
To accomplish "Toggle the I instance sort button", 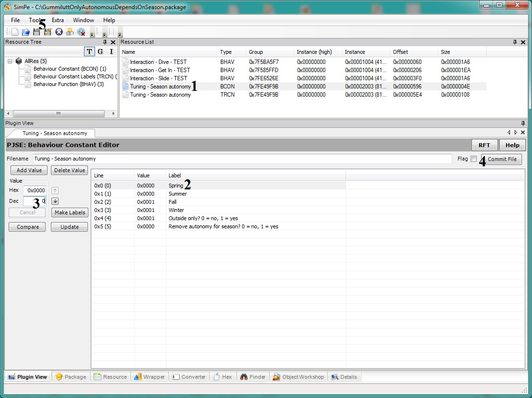I will 111,51.
